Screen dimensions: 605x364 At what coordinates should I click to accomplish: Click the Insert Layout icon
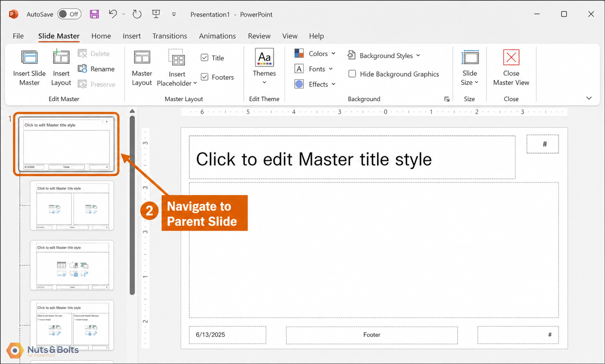tap(61, 57)
